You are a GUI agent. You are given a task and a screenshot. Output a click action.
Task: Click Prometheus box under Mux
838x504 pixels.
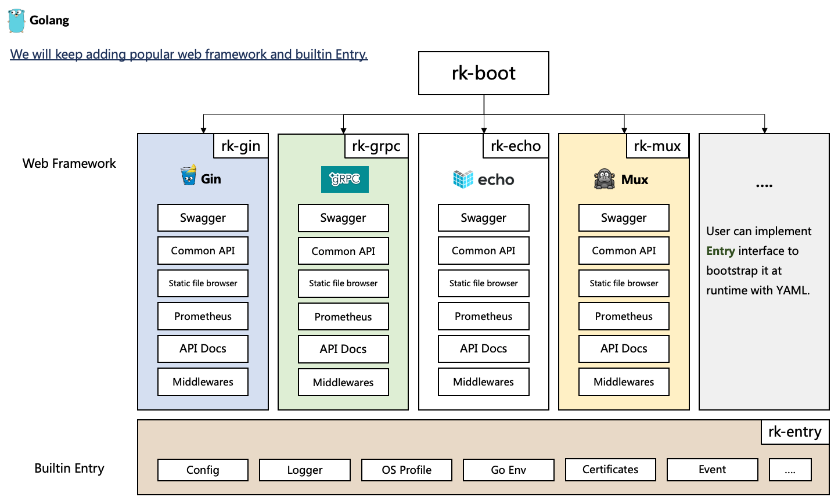tap(624, 316)
